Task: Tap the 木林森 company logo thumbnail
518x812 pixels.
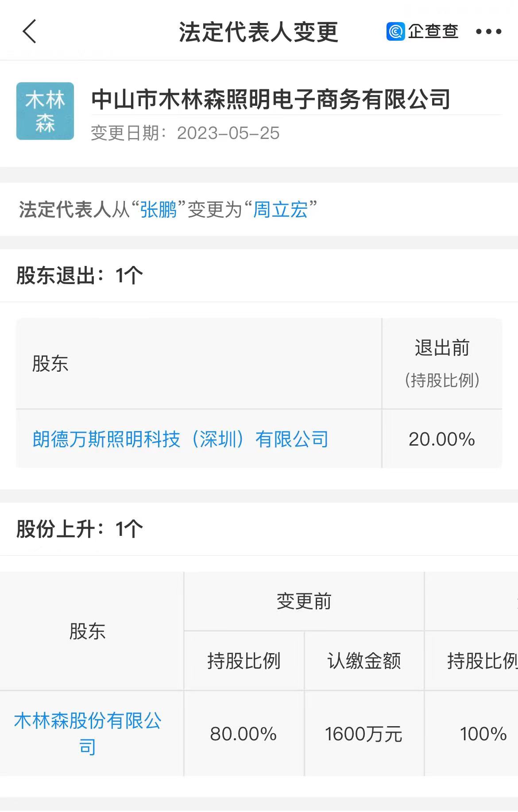Action: (x=45, y=111)
